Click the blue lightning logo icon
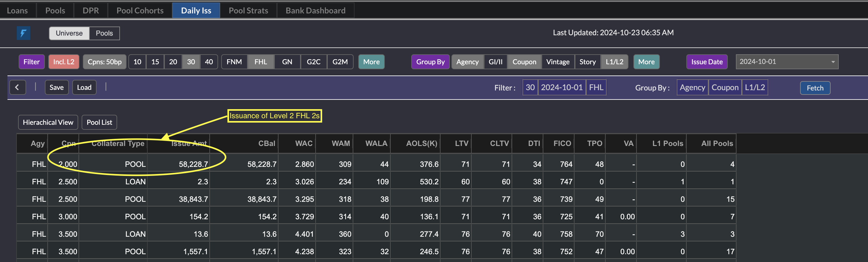The width and height of the screenshot is (868, 262). pos(23,33)
